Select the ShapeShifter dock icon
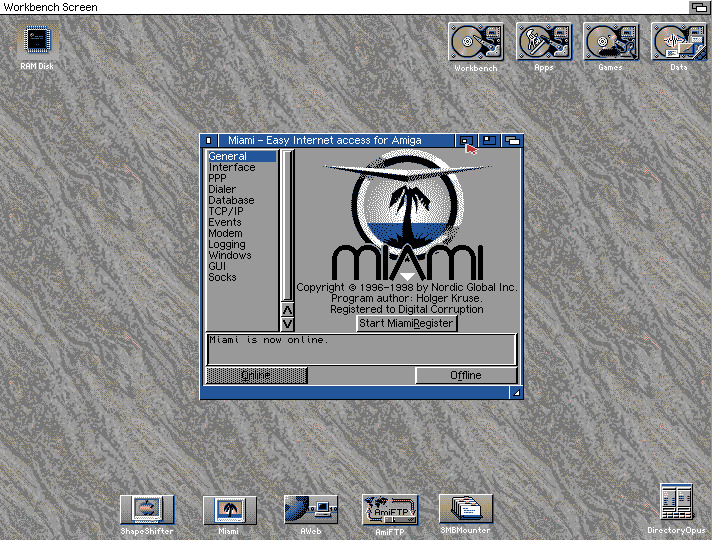This screenshot has height=540, width=712. [147, 510]
